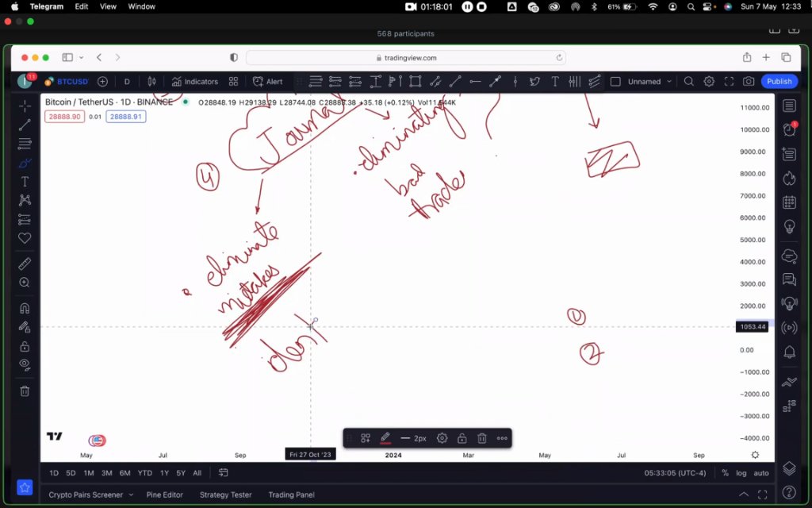This screenshot has height=508, width=812.
Task: Open the Pine Editor tab
Action: (164, 495)
